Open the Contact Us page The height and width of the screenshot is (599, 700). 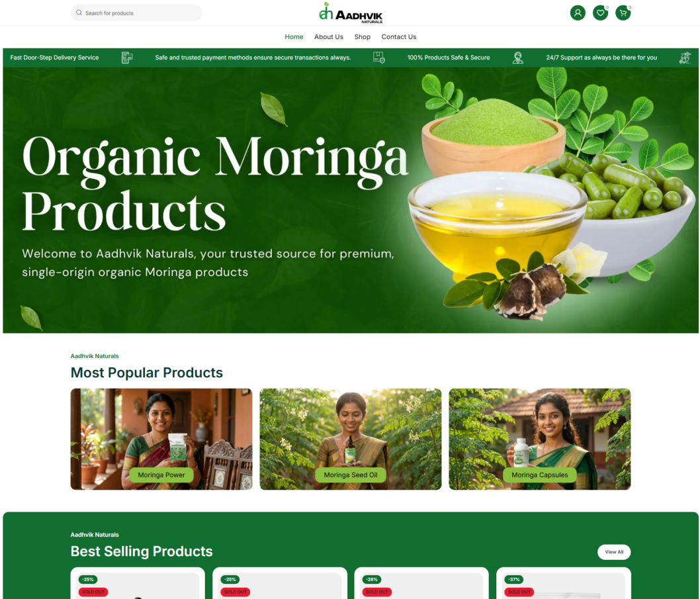click(x=399, y=37)
